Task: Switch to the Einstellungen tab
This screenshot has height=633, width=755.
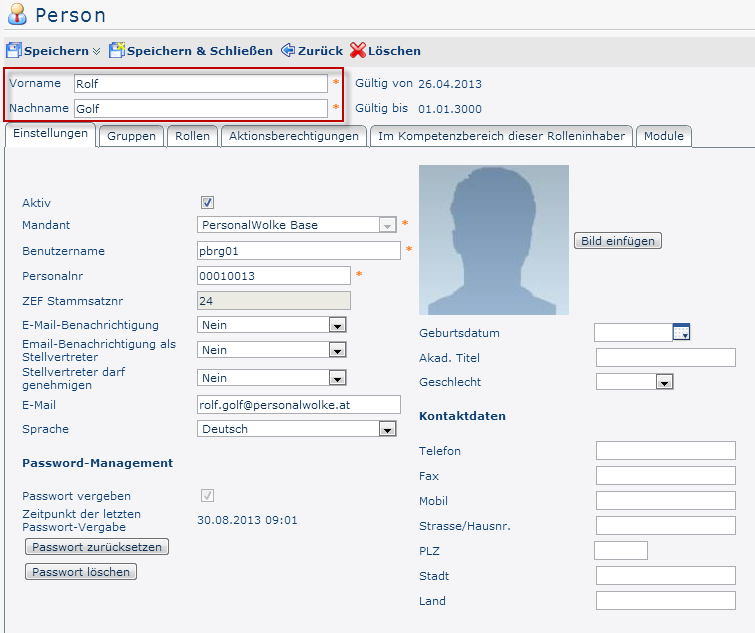Action: click(50, 134)
